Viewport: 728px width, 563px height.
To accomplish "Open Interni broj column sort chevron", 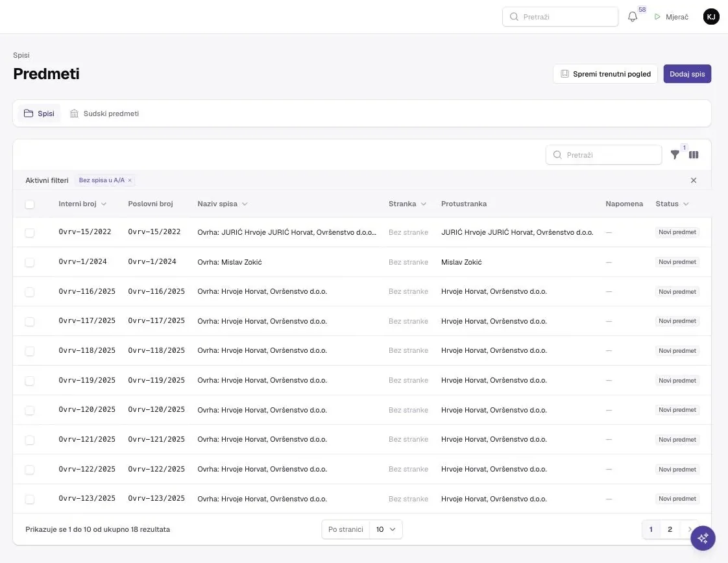I will [x=104, y=204].
